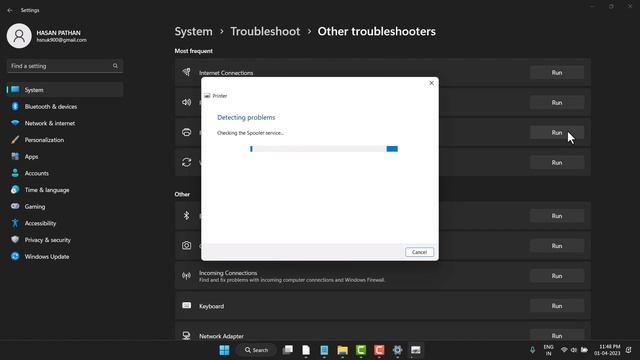Open the white document taskbar icon

click(x=306, y=350)
